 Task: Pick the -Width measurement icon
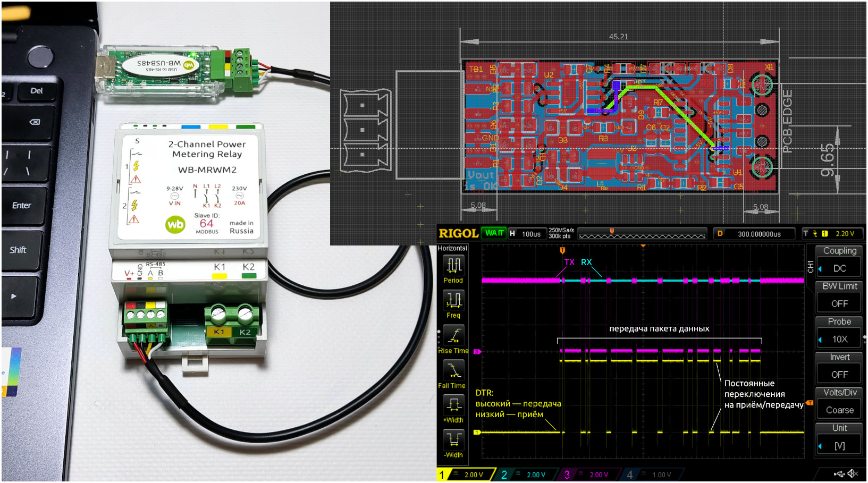[453, 440]
